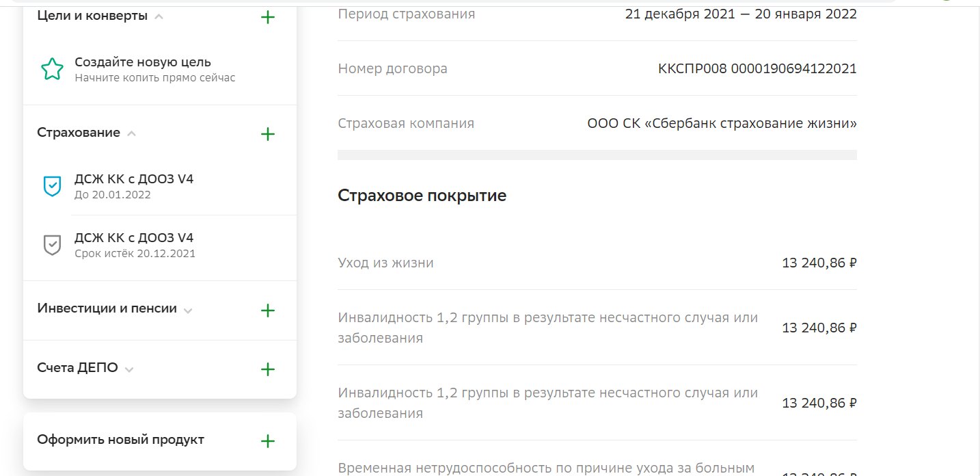980x476 pixels.
Task: Open ДСЖ КК с ДООЗ V4 valid until 20.01.2022
Action: (x=134, y=186)
